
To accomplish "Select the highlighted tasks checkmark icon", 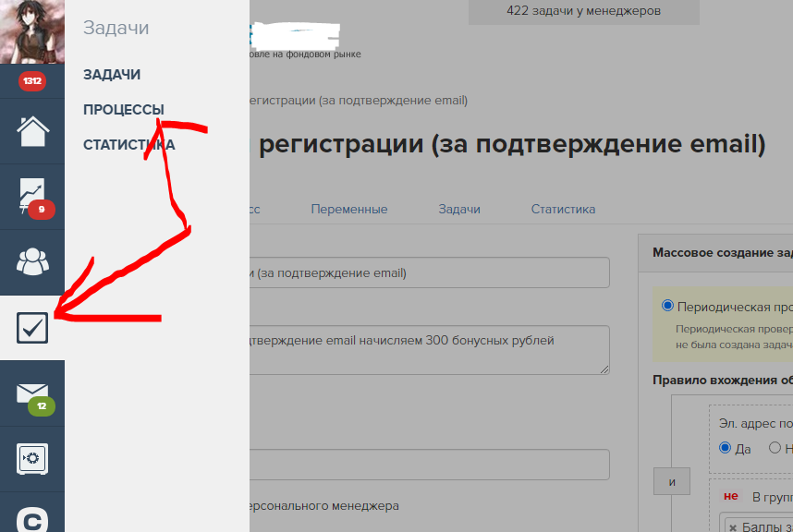I will click(x=31, y=329).
